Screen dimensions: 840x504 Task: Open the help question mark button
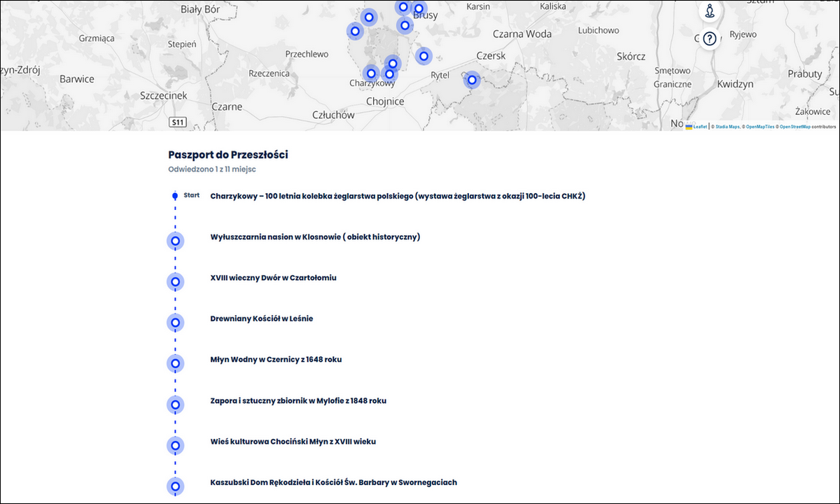click(709, 38)
